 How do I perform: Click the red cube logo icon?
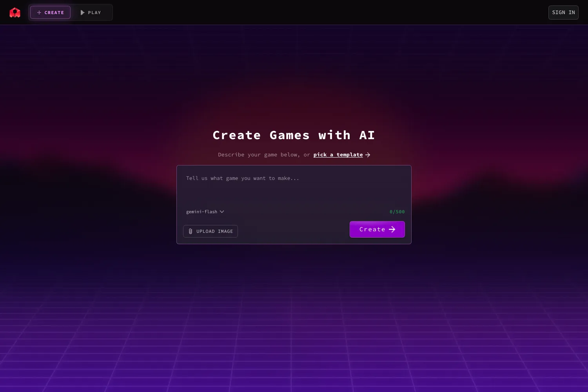(x=15, y=13)
